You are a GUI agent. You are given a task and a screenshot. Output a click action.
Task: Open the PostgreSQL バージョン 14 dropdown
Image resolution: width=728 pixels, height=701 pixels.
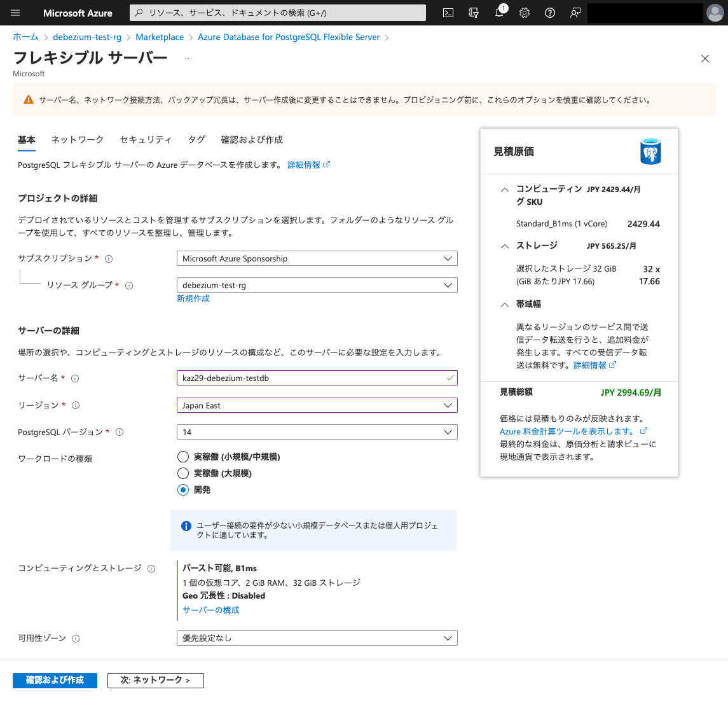317,432
